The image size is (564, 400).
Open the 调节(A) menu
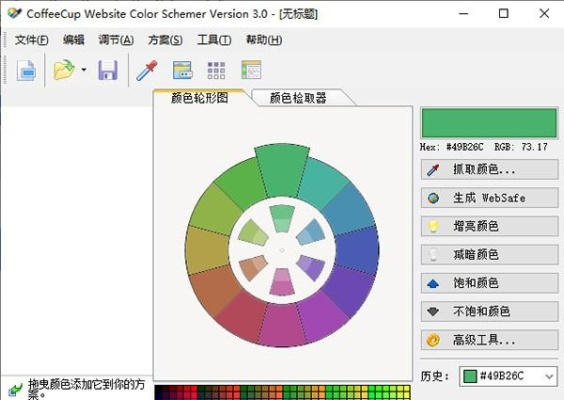pos(116,40)
